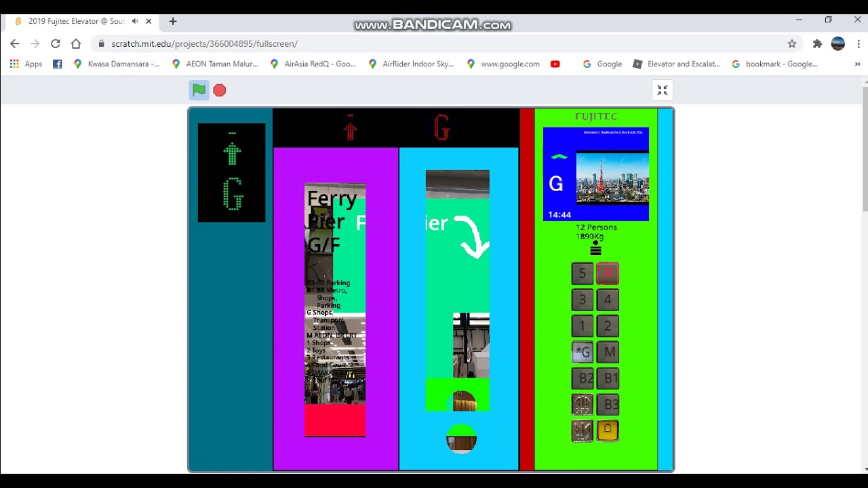Select basement B1 elevator button
Screen dimensions: 868x488
(608, 378)
